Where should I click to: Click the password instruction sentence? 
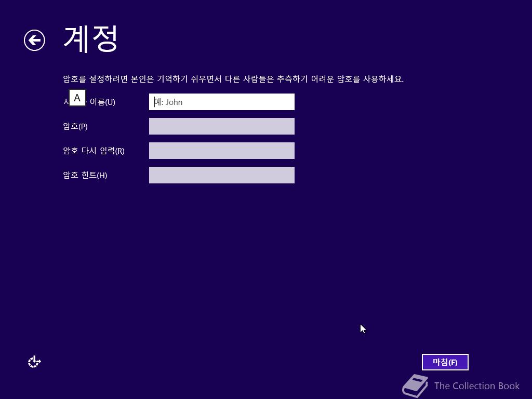(233, 79)
